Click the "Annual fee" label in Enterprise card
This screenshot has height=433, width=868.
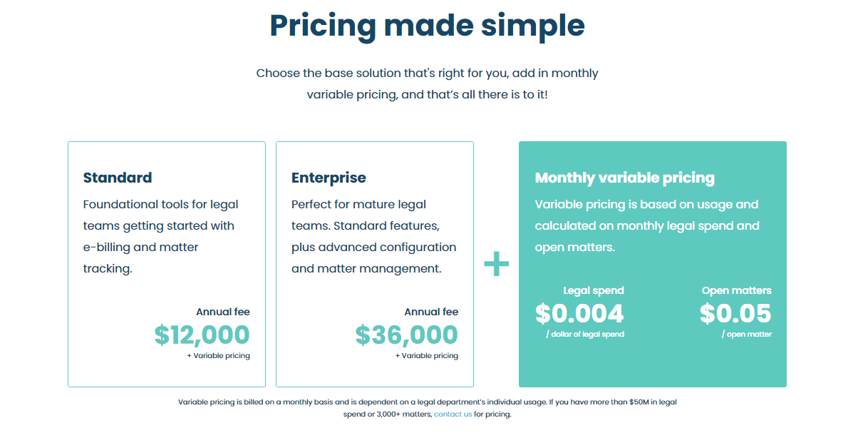431,312
